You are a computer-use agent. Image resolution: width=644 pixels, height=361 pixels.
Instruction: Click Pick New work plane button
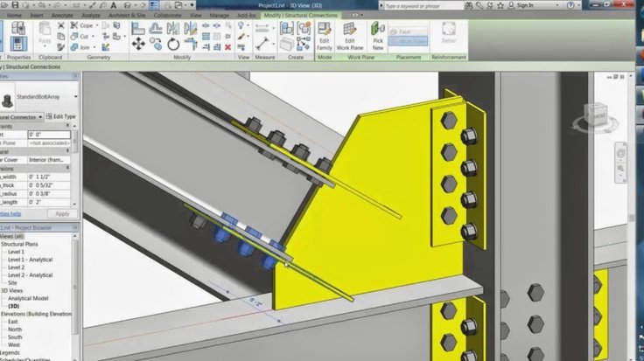pyautogui.click(x=377, y=37)
